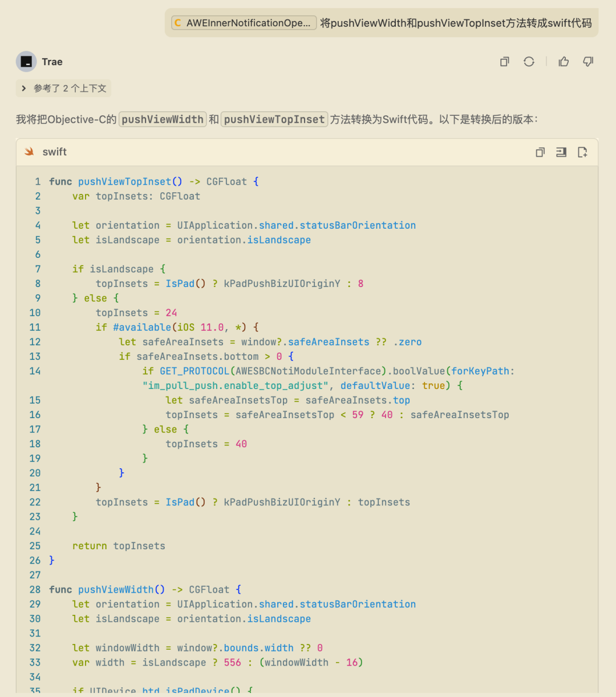Viewport: 616px width, 697px height.
Task: Click the Trae avatar icon
Action: pyautogui.click(x=26, y=62)
